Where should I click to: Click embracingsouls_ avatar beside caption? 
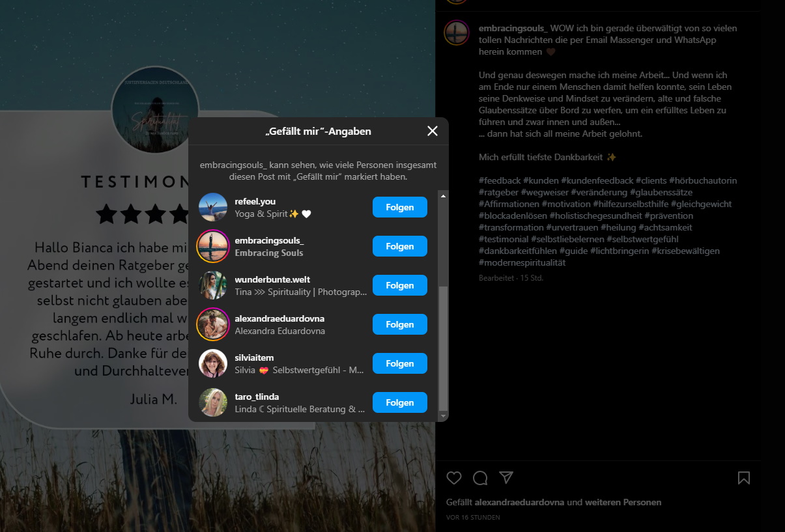[x=457, y=33]
